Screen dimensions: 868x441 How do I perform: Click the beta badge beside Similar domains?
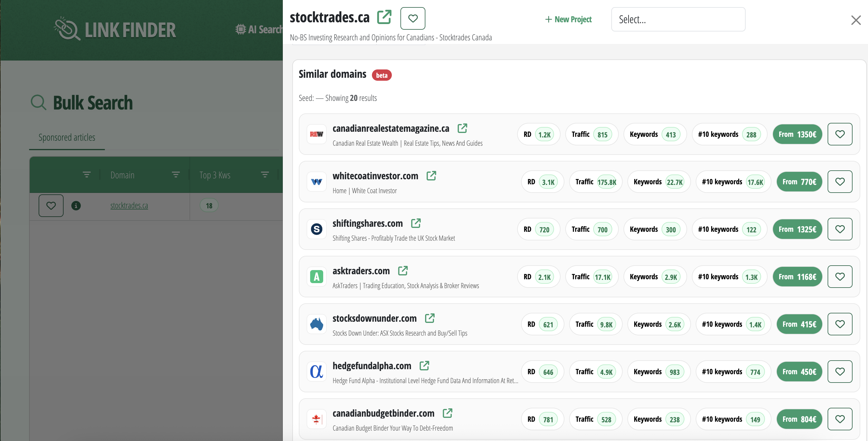coord(381,75)
